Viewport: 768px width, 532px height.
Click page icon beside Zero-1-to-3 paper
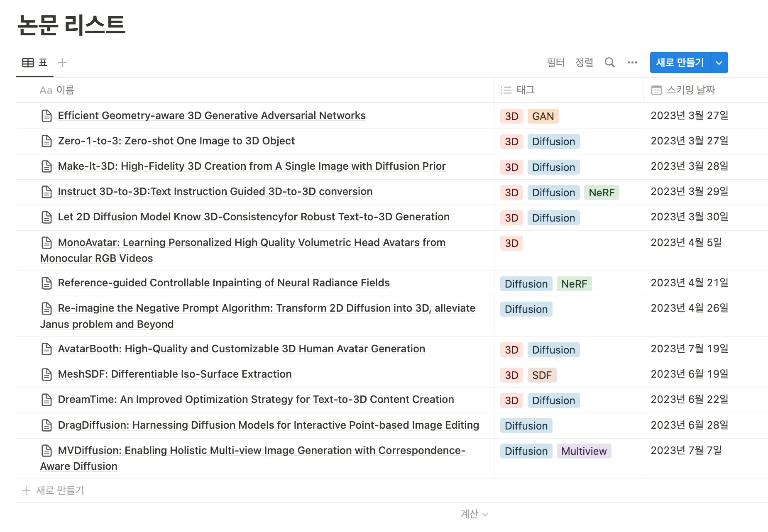47,141
